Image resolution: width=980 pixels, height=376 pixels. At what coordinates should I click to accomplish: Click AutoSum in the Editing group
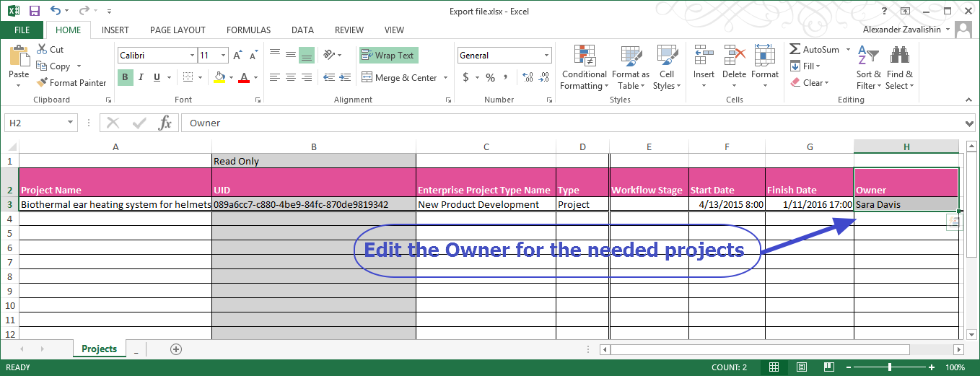click(x=815, y=50)
